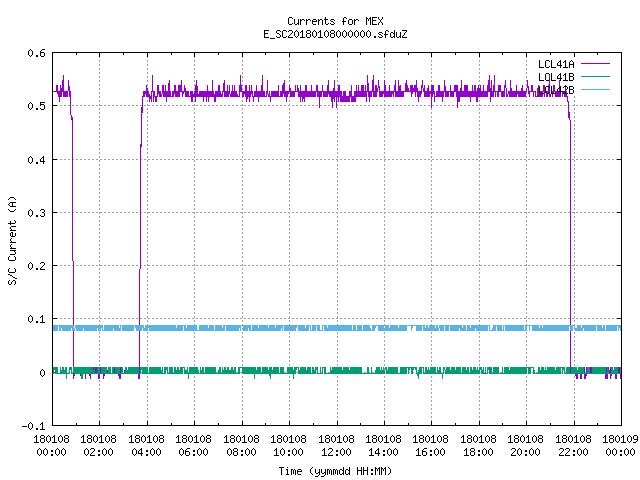Screen dimensions: 640x480
Task: Click the blue LCL42B legend line sample
Action: tap(595, 89)
